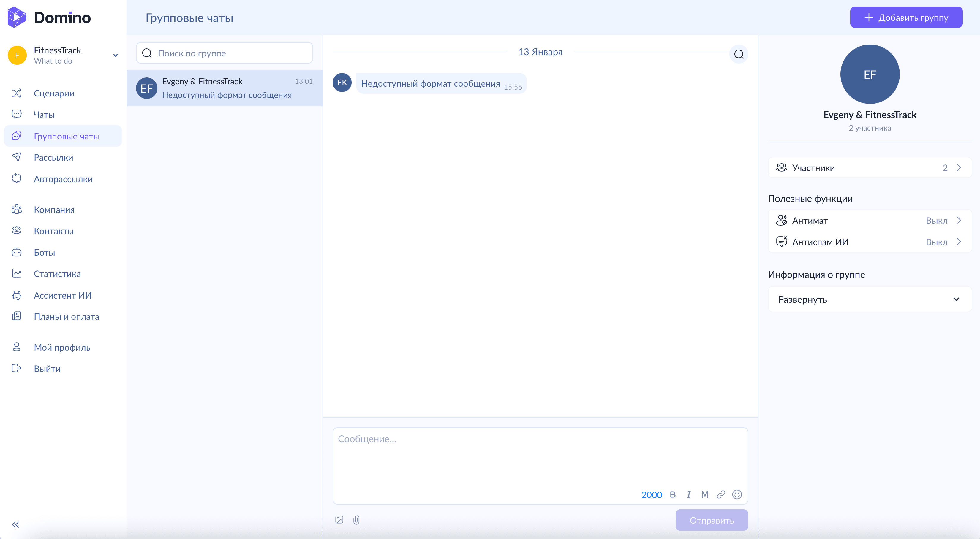The width and height of the screenshot is (980, 539).
Task: Insert a link with chain icon
Action: 721,494
